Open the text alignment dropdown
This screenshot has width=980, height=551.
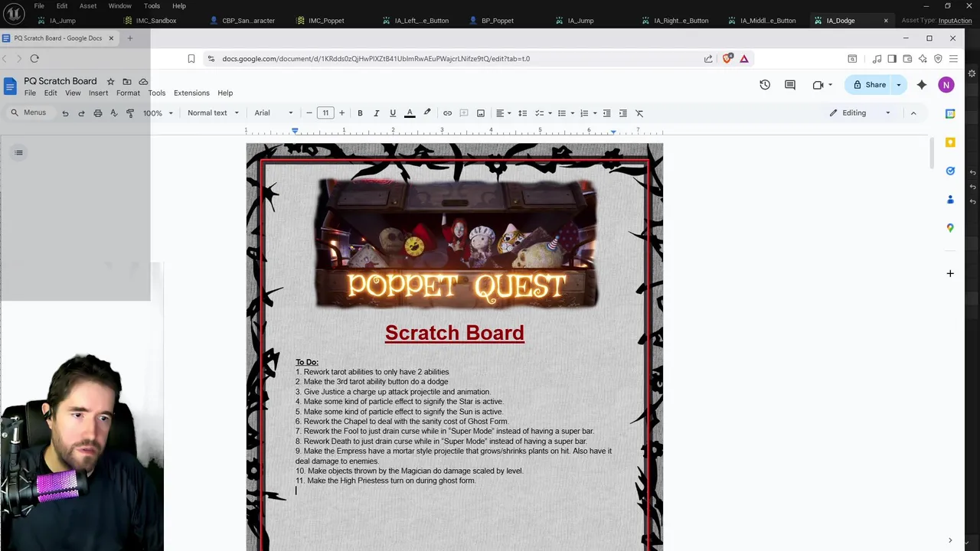coord(504,113)
